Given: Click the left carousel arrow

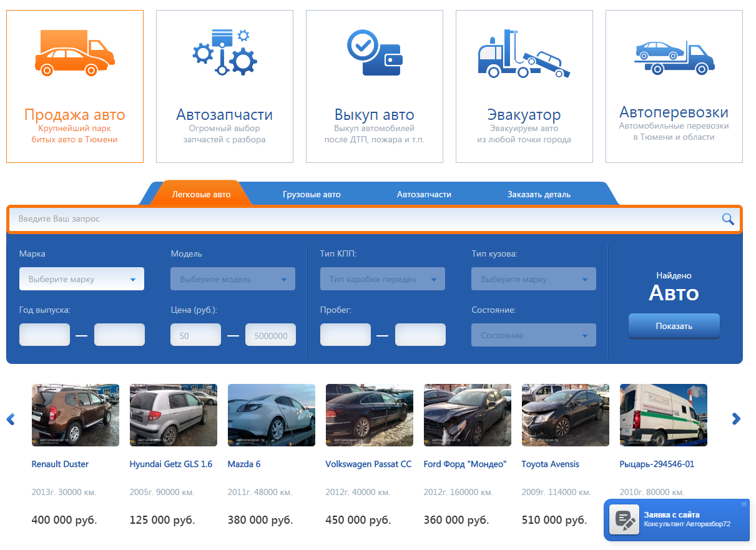Looking at the screenshot, I should (11, 419).
